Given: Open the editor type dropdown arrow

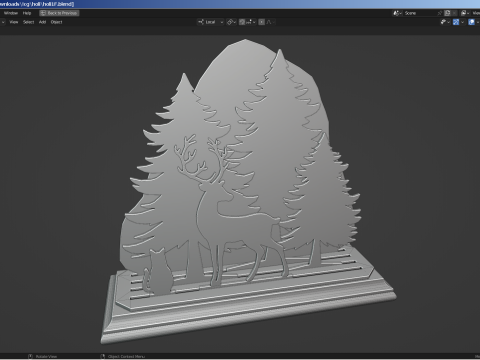Looking at the screenshot, I should click(3, 22).
